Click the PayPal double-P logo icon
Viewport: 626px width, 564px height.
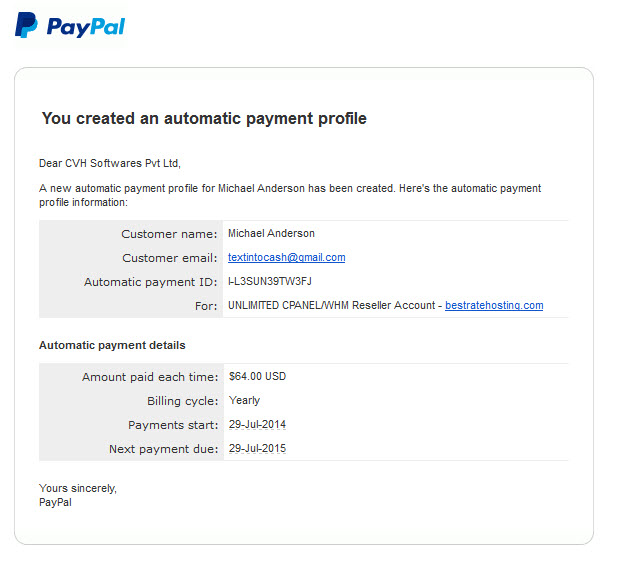click(x=26, y=25)
